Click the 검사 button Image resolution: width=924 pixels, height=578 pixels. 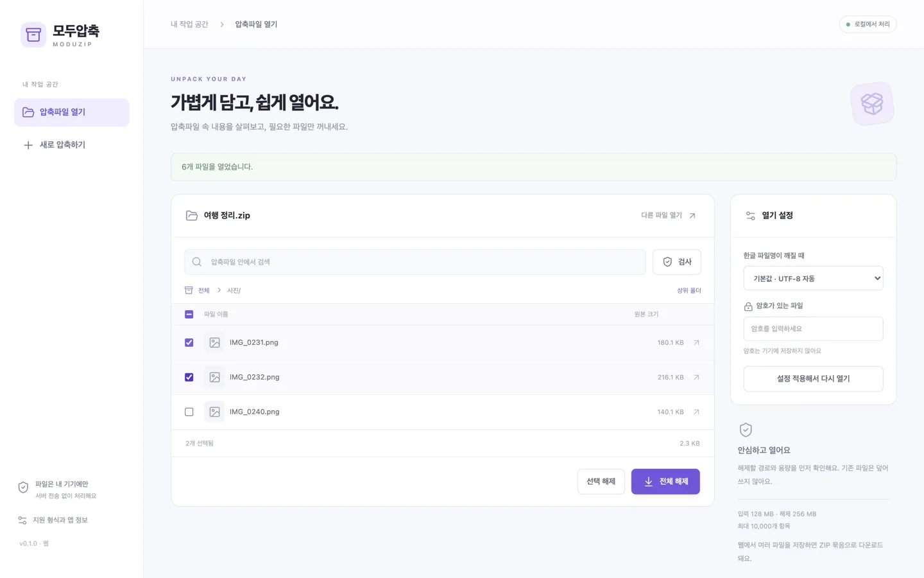point(676,262)
